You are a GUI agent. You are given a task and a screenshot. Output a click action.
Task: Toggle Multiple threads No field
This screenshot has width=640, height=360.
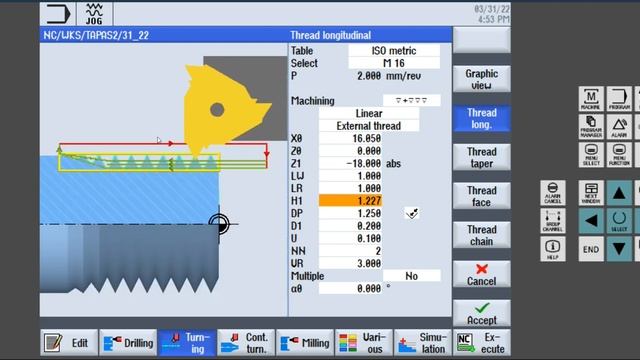click(411, 276)
